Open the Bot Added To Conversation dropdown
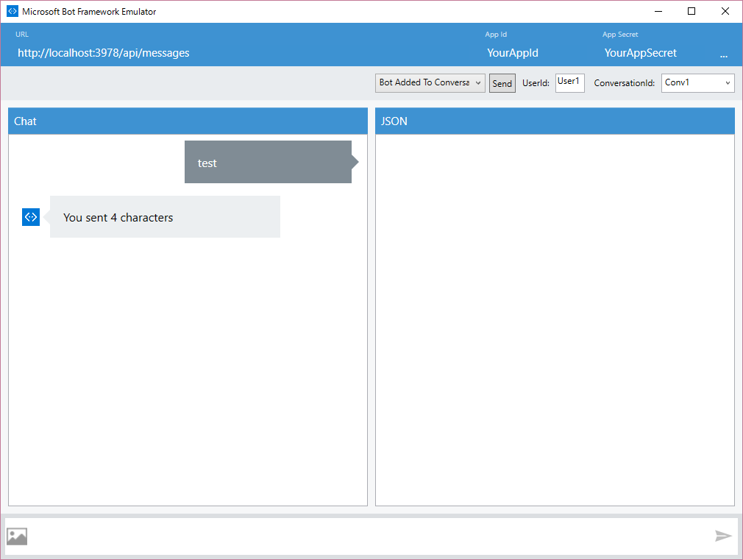 (430, 83)
